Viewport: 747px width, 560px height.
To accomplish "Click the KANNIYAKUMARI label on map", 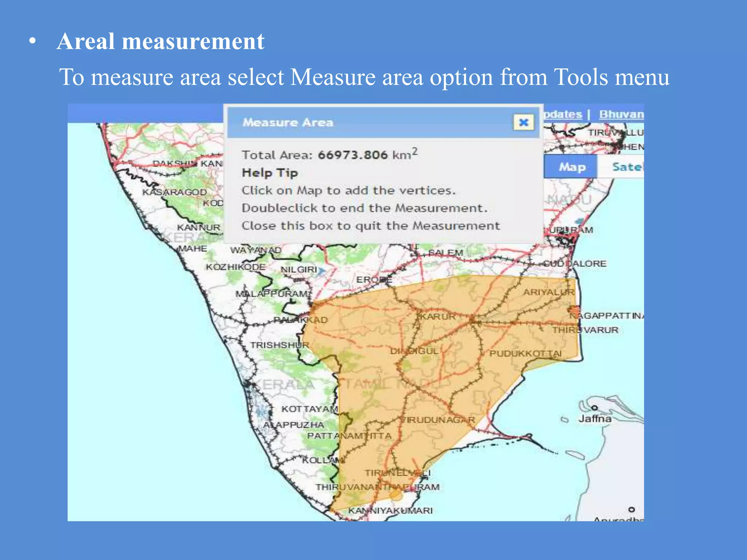I will coord(390,510).
